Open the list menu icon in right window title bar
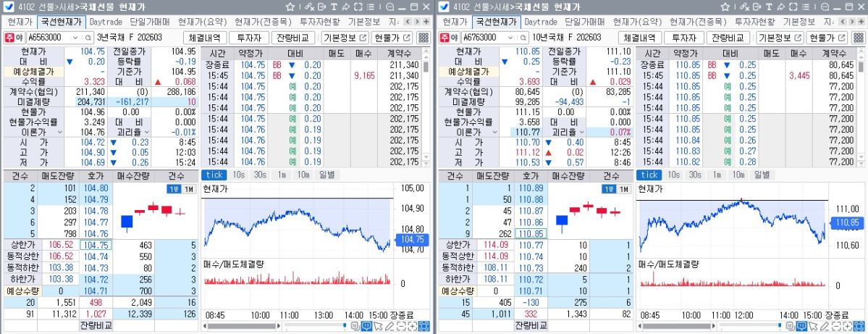Image resolution: width=868 pixels, height=334 pixels. [x=806, y=7]
